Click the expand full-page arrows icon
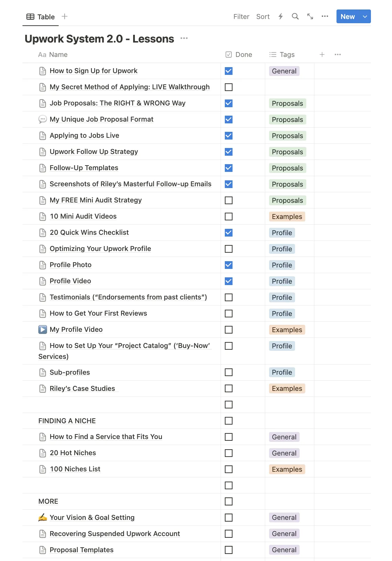Image resolution: width=392 pixels, height=561 pixels. pyautogui.click(x=310, y=17)
